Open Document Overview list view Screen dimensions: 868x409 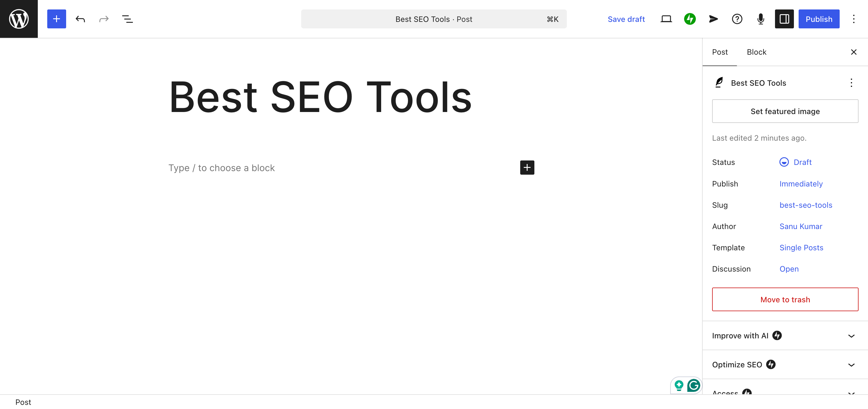point(127,19)
